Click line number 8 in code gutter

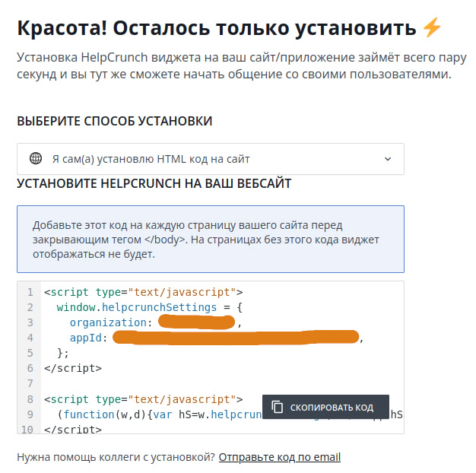[30, 399]
